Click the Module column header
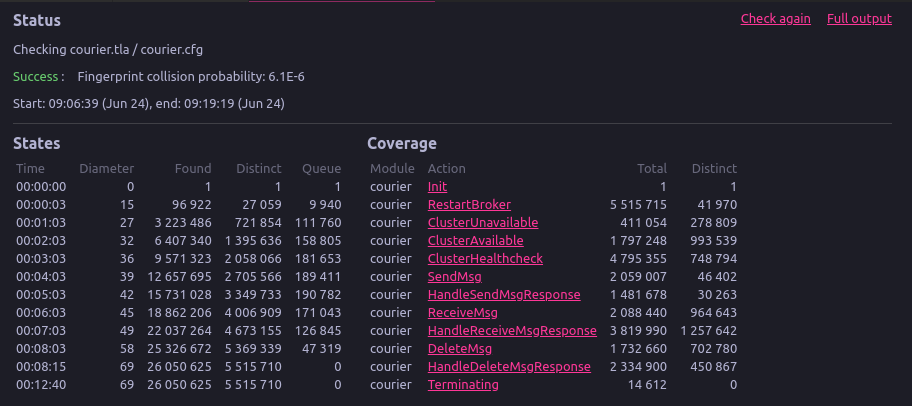Image resolution: width=912 pixels, height=406 pixels. (393, 169)
